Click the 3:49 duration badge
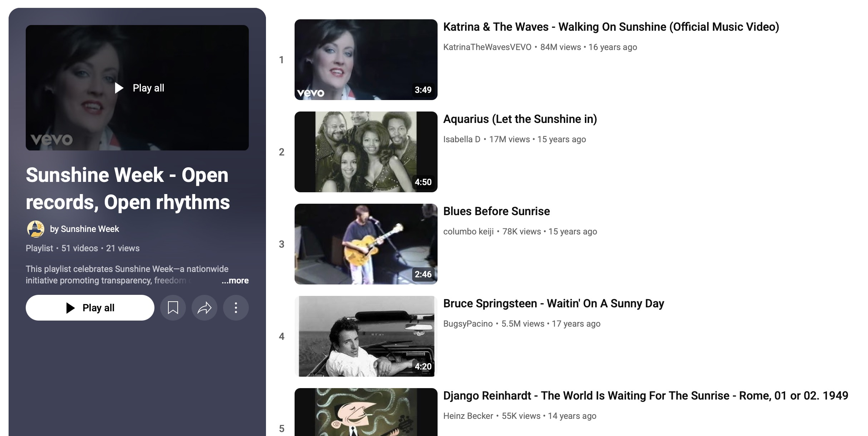 pos(423,90)
